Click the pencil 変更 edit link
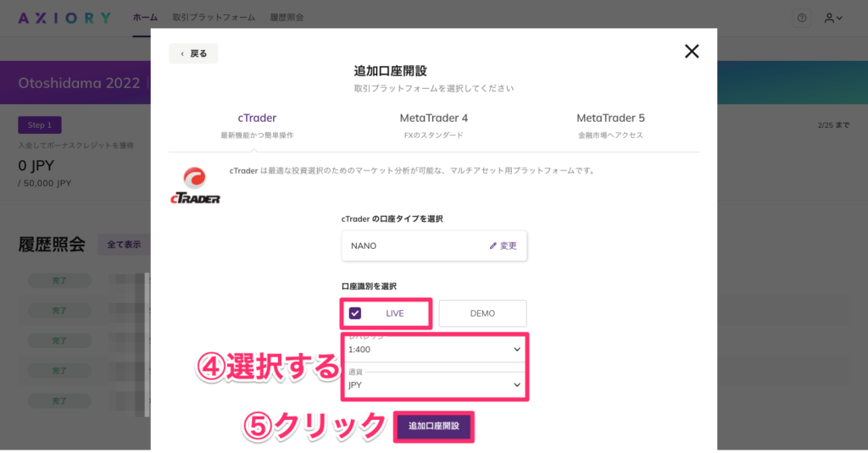Viewport: 868px width, 453px height. [x=504, y=246]
